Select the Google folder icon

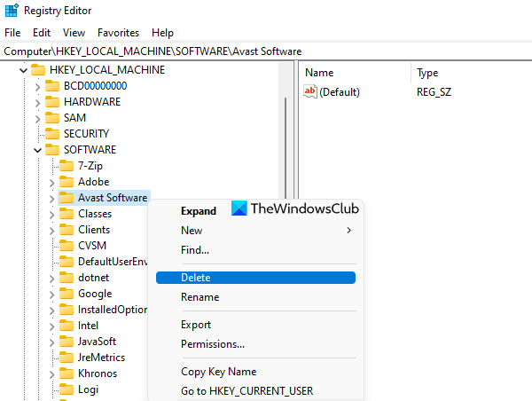tap(66, 294)
